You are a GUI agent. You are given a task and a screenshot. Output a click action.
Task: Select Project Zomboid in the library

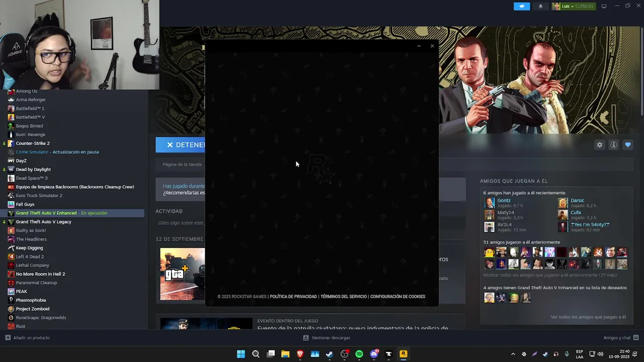(x=33, y=309)
